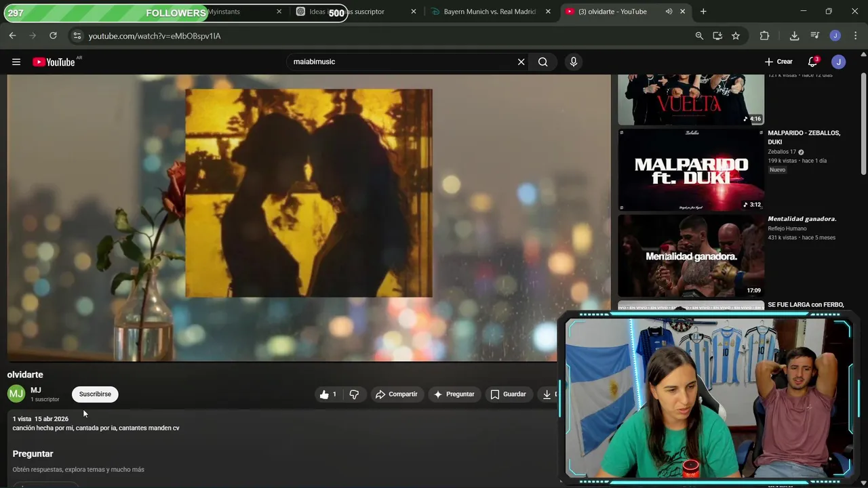Switch to Bayern Munich vs. Real Madrid tab
This screenshot has height=488, width=868.
[x=490, y=12]
